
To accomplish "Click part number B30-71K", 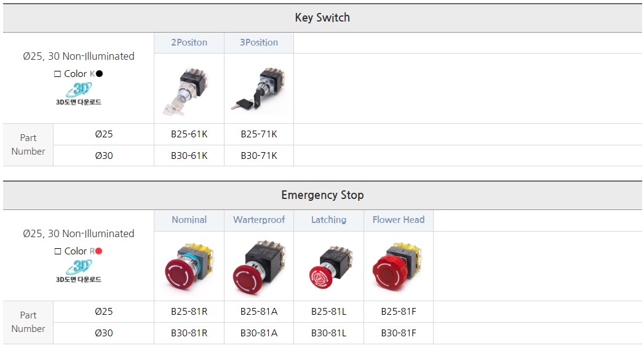I will [258, 156].
